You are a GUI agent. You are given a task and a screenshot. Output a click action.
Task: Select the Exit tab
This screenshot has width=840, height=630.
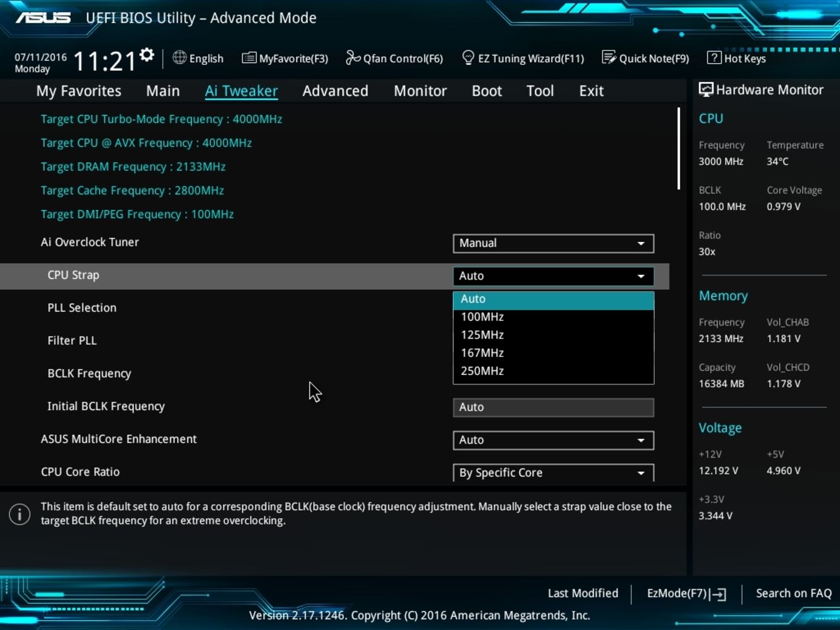(591, 91)
